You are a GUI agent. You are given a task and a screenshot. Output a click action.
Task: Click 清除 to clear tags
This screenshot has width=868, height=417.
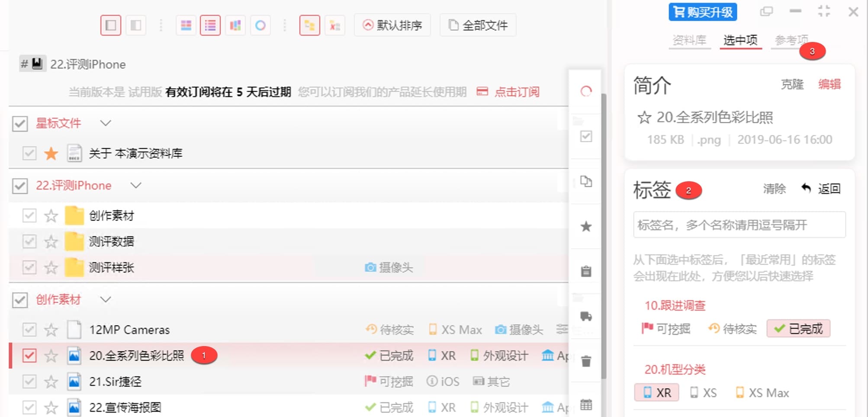[x=775, y=189]
